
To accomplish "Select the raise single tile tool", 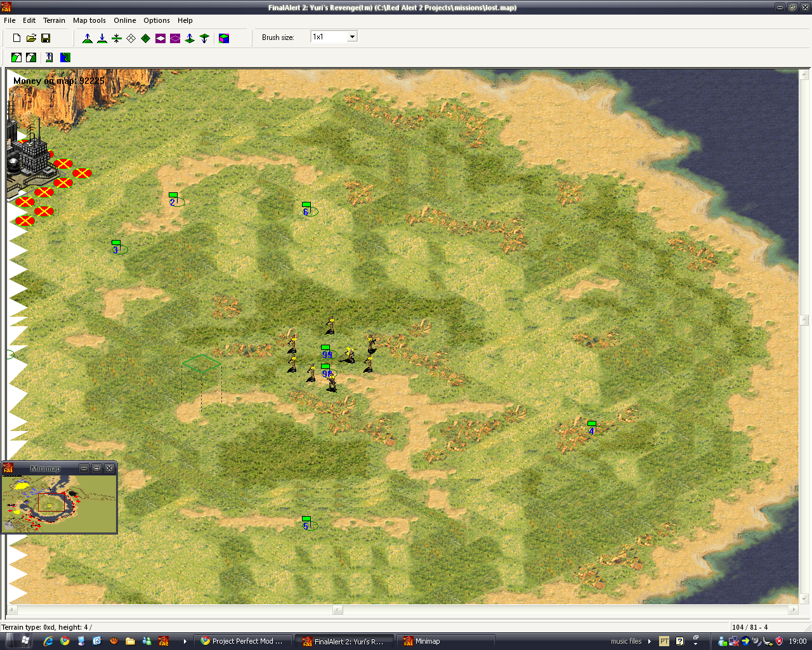I will click(x=190, y=38).
